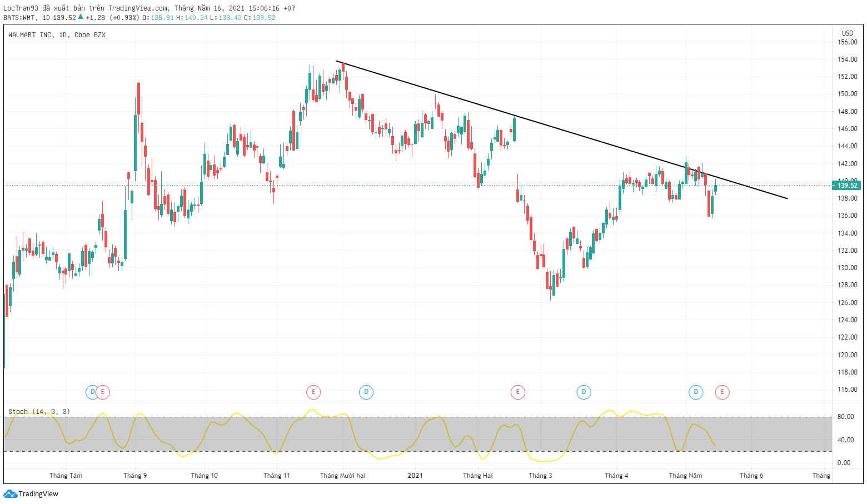The image size is (867, 504).
Task: Click the 126.00 price axis label
Action: point(848,303)
